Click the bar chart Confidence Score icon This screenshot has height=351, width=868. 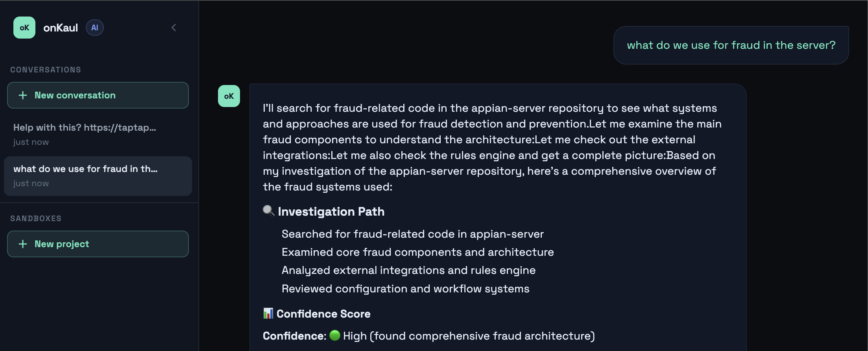point(268,314)
